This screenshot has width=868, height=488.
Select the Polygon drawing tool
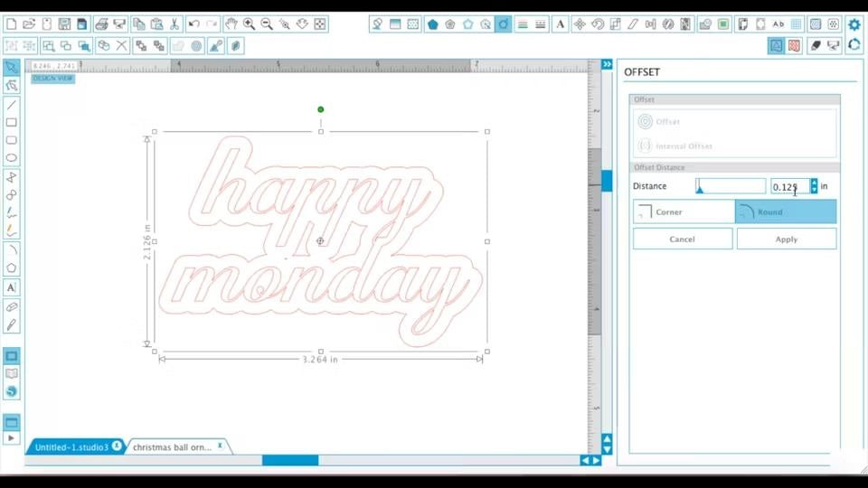pyautogui.click(x=11, y=267)
